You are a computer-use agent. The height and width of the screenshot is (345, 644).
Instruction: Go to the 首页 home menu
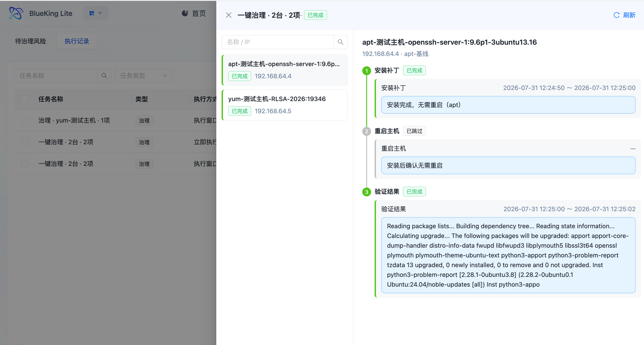(x=194, y=13)
